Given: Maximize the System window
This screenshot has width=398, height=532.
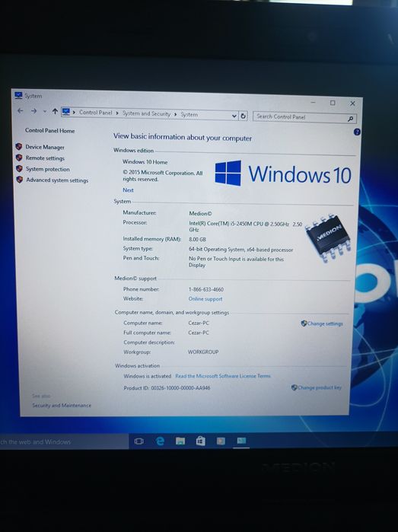Looking at the screenshot, I should coord(333,103).
